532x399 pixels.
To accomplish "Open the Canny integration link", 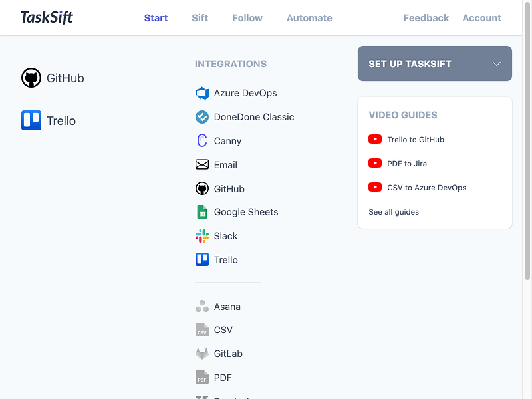I will click(x=227, y=141).
